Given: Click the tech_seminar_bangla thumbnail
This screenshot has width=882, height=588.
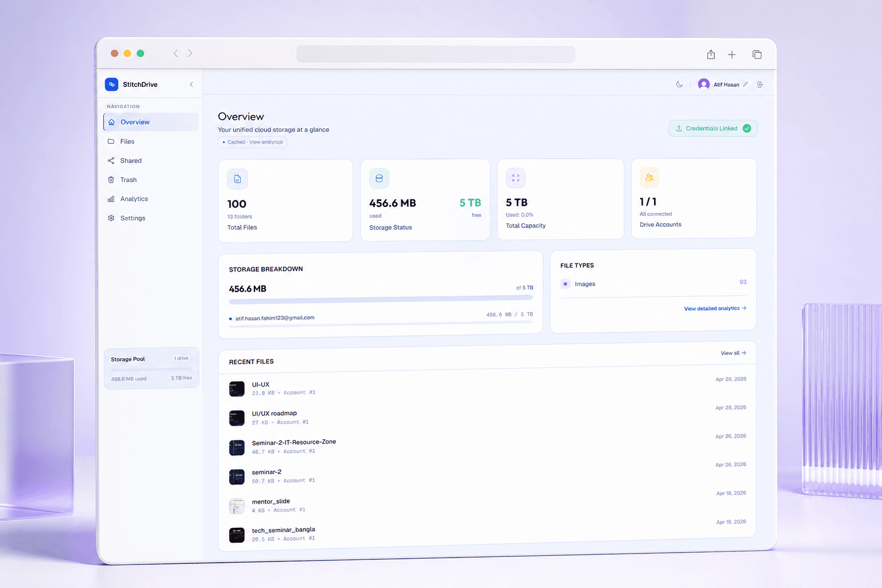Looking at the screenshot, I should click(237, 535).
